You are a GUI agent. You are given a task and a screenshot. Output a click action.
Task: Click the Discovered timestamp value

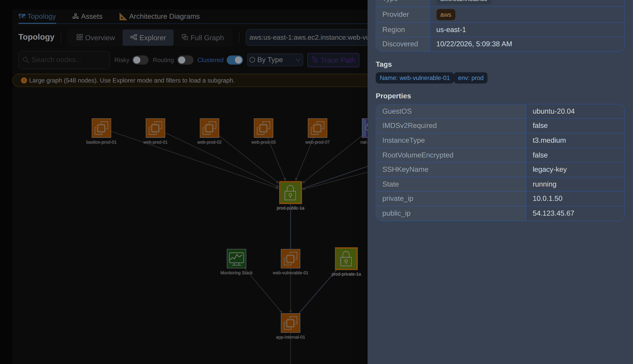(x=474, y=44)
